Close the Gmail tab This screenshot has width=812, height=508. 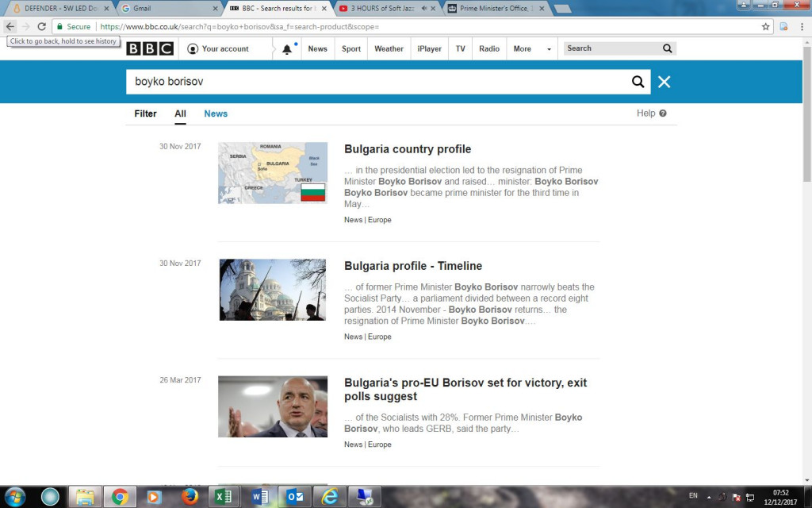[216, 8]
